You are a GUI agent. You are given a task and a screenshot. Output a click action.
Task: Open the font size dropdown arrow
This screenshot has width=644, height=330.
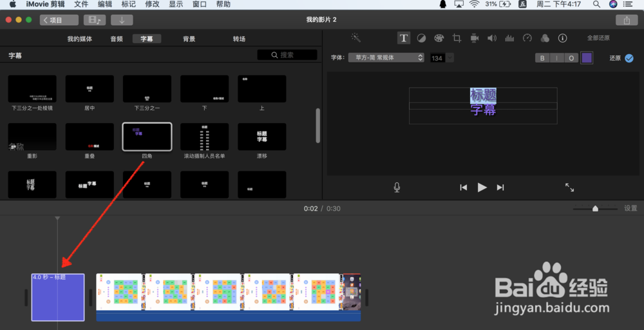point(450,58)
